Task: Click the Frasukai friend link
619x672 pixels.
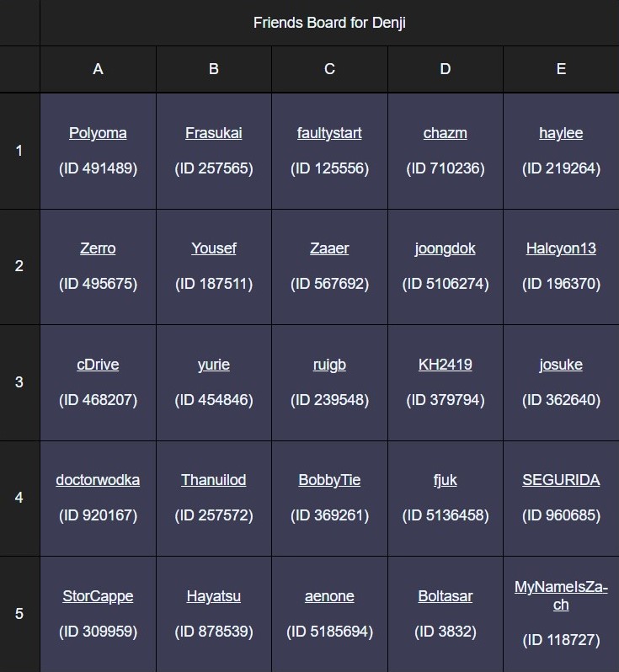Action: point(213,133)
